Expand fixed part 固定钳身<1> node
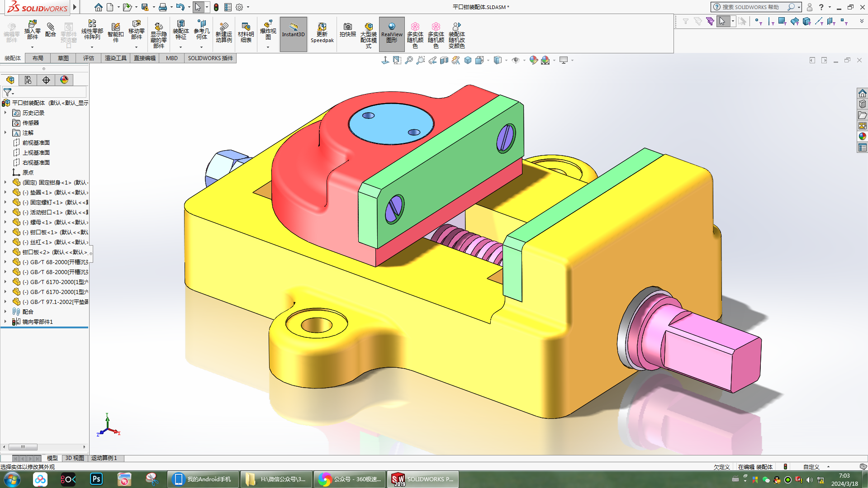868x488 pixels. pyautogui.click(x=5, y=182)
